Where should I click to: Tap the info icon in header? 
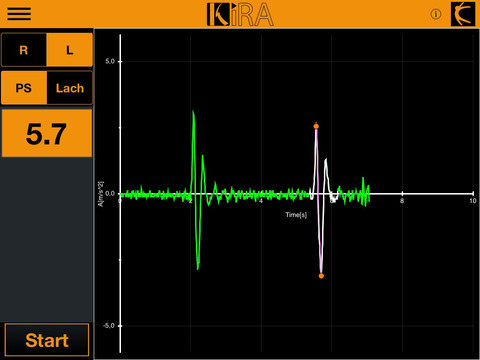coord(436,14)
